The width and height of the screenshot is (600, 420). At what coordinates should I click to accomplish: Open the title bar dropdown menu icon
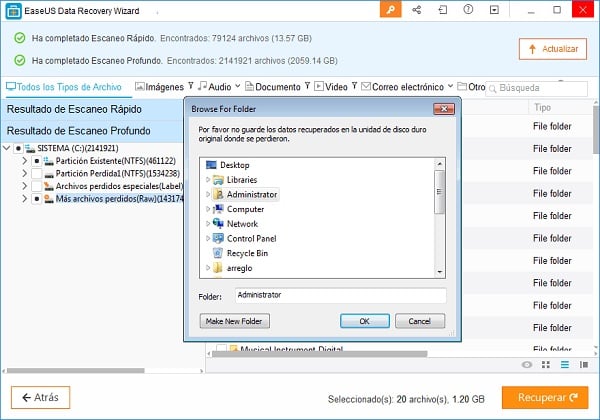tap(494, 10)
